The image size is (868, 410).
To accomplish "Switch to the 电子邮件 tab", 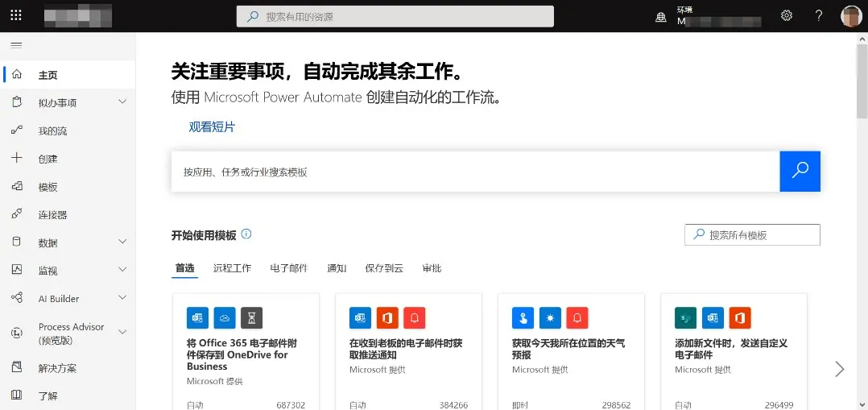I will 289,268.
